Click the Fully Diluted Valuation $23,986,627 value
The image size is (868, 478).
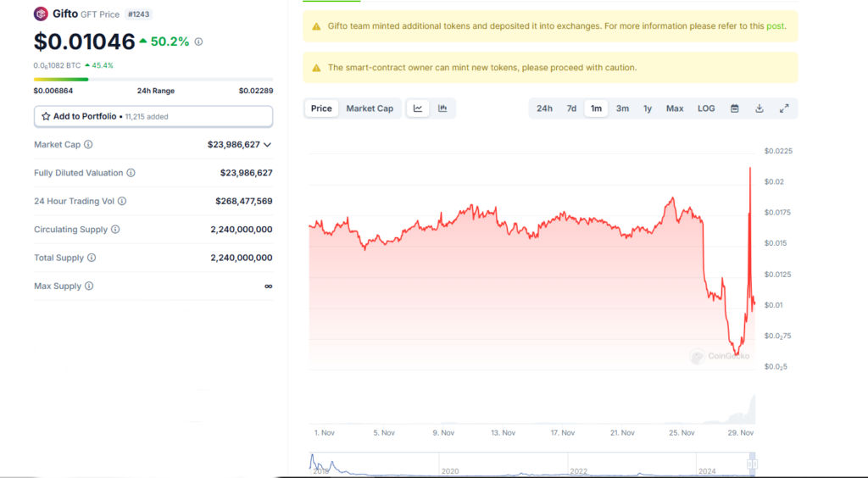point(247,173)
